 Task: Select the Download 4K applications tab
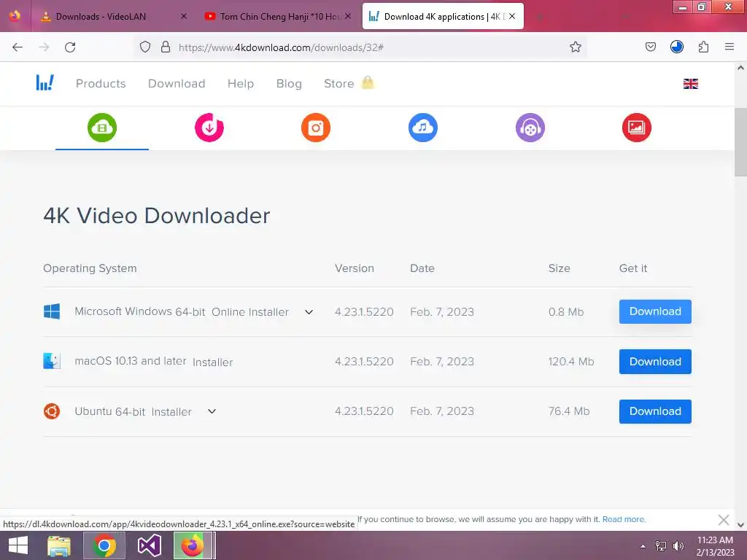443,16
